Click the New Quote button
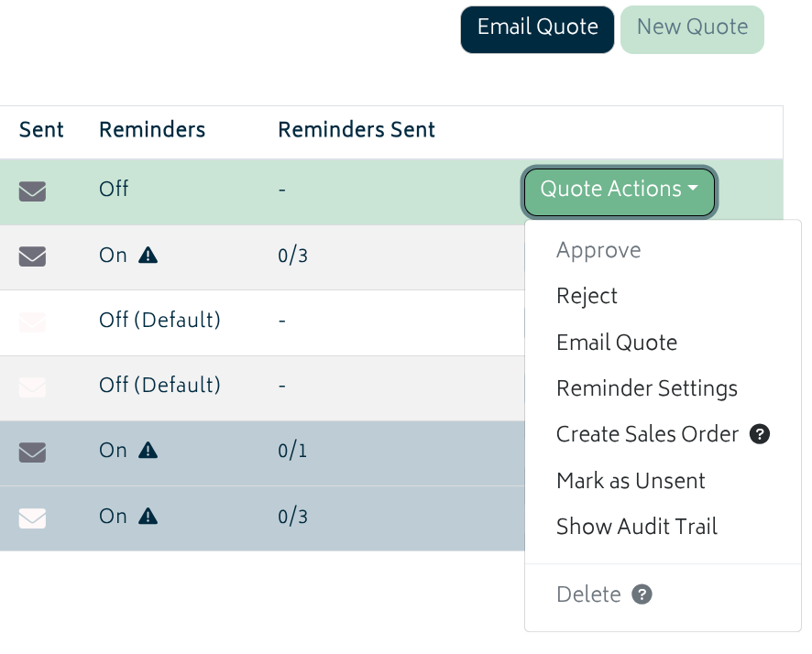Viewport: 812px width, 654px height. click(692, 29)
